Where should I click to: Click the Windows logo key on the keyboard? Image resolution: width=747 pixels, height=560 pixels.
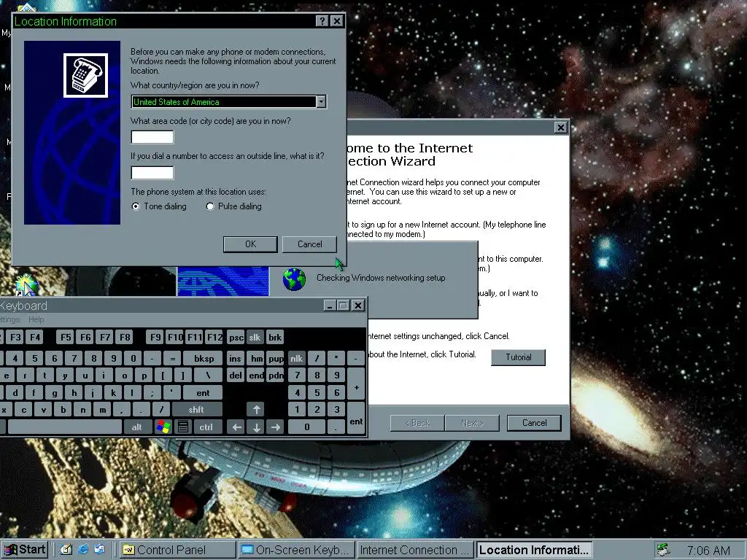pos(163,427)
